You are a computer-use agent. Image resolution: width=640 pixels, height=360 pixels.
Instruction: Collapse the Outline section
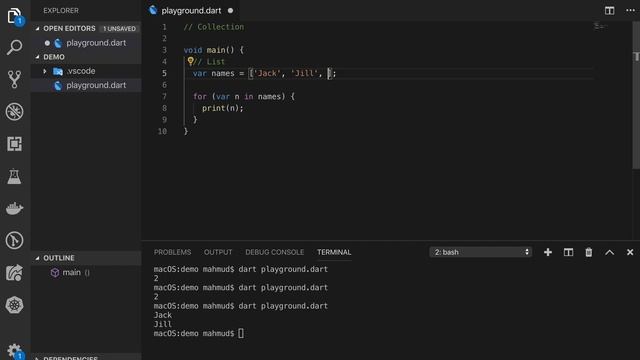coord(38,258)
